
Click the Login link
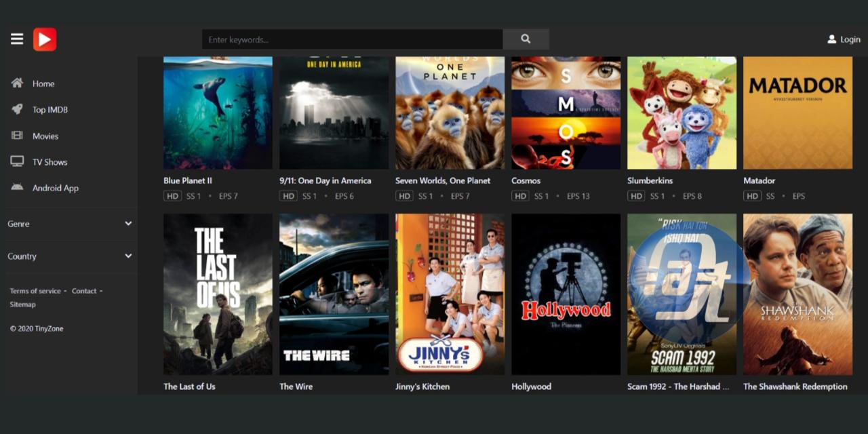tap(850, 39)
